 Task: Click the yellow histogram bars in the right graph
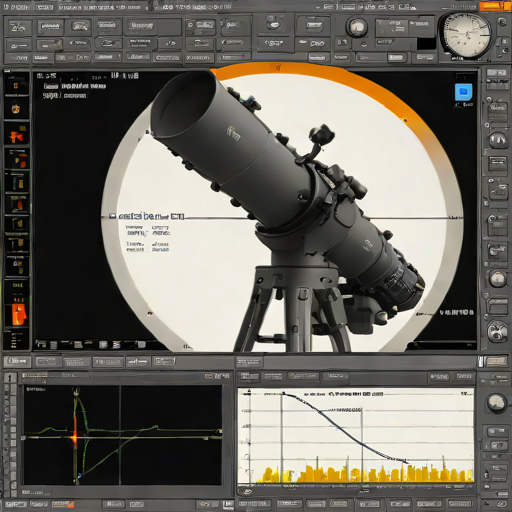(x=365, y=473)
